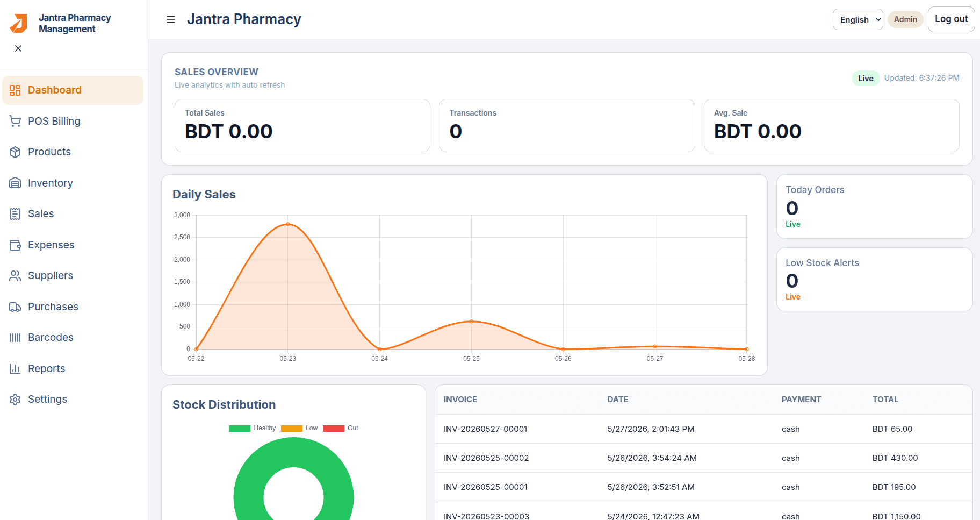Click the DATE column header
The image size is (980, 520).
click(618, 400)
